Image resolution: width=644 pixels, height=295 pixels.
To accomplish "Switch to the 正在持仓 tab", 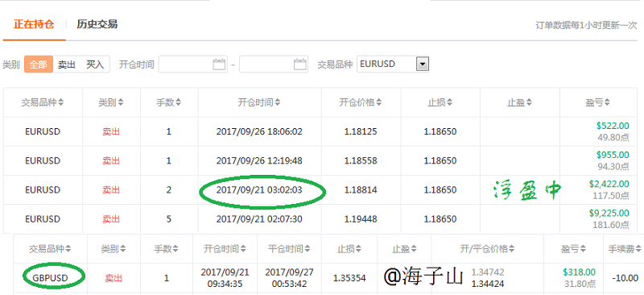I will (x=34, y=24).
